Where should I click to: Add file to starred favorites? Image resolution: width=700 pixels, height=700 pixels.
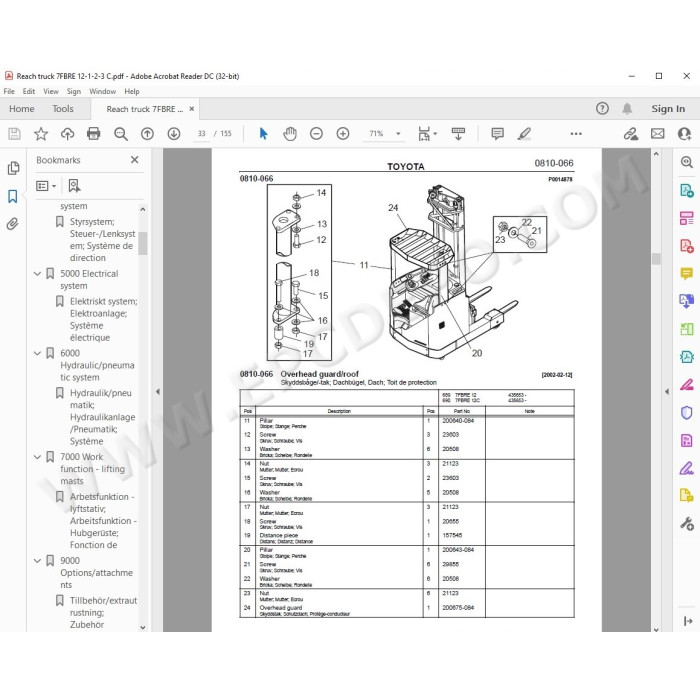[41, 133]
